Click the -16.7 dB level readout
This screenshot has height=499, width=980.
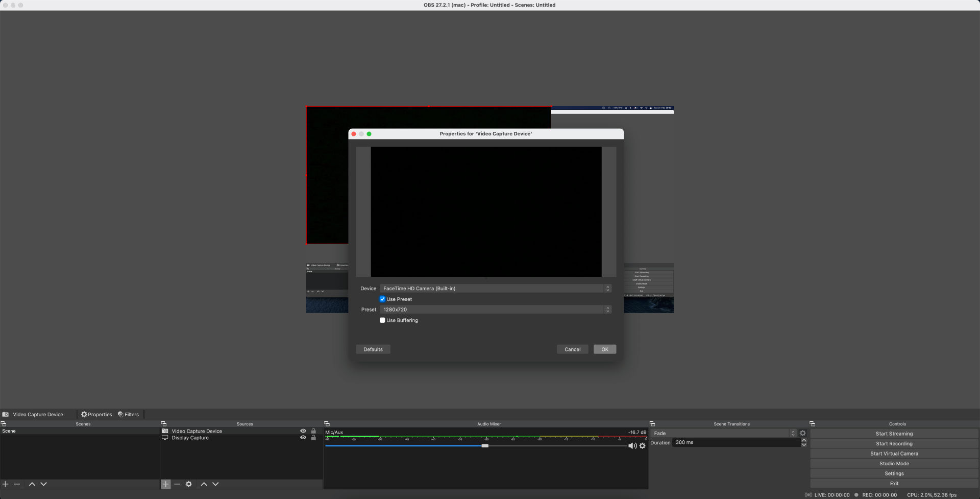pyautogui.click(x=637, y=432)
